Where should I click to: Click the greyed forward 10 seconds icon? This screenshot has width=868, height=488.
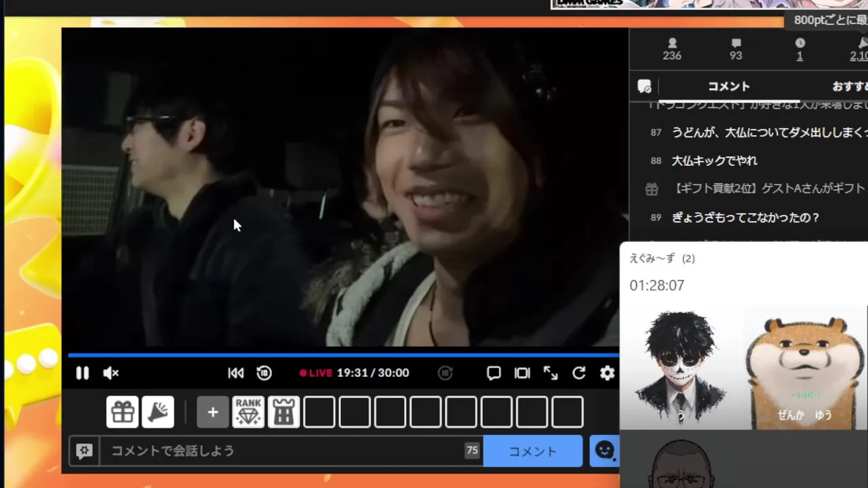pyautogui.click(x=445, y=373)
